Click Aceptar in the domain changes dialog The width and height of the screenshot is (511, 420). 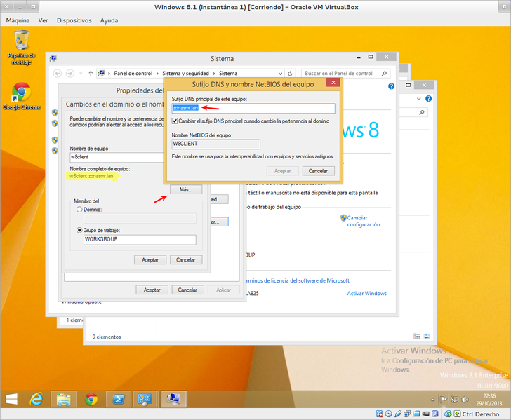(x=150, y=260)
